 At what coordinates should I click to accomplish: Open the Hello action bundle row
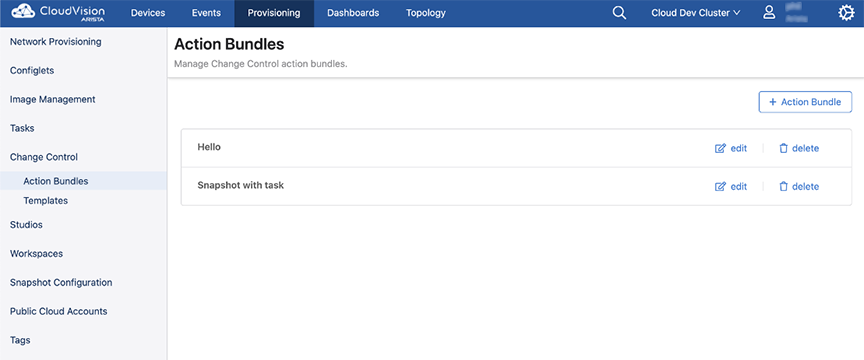[516, 148]
